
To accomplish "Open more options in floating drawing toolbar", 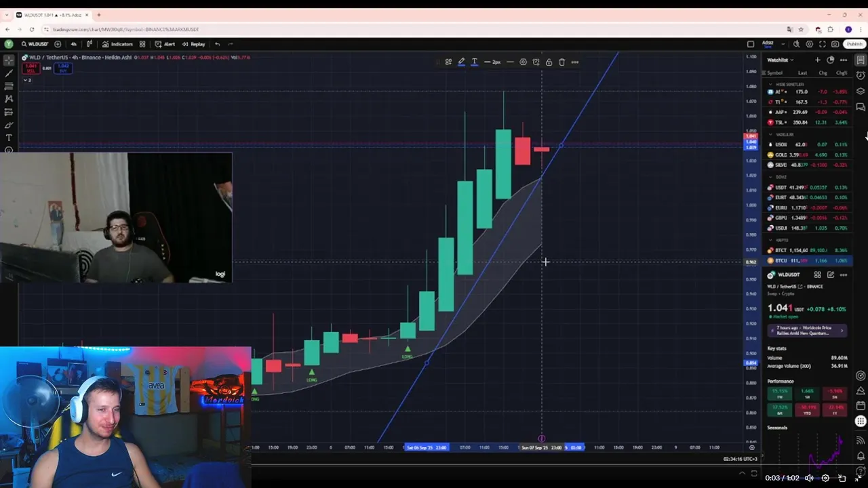I will click(574, 62).
